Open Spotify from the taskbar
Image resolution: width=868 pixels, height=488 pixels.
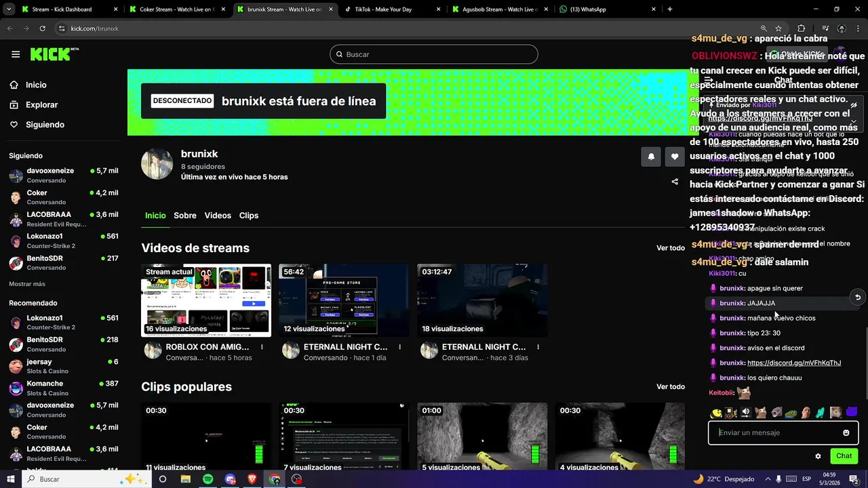(208, 479)
